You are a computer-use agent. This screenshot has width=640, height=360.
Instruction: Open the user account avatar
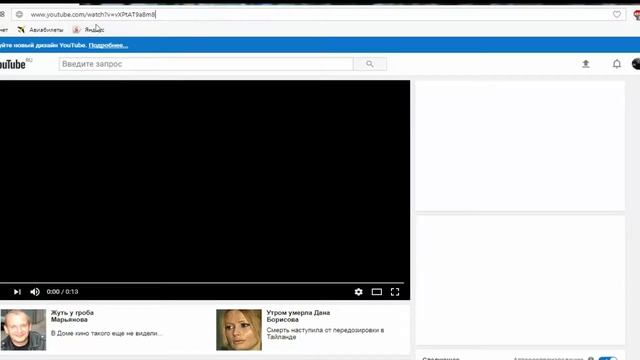pos(636,64)
